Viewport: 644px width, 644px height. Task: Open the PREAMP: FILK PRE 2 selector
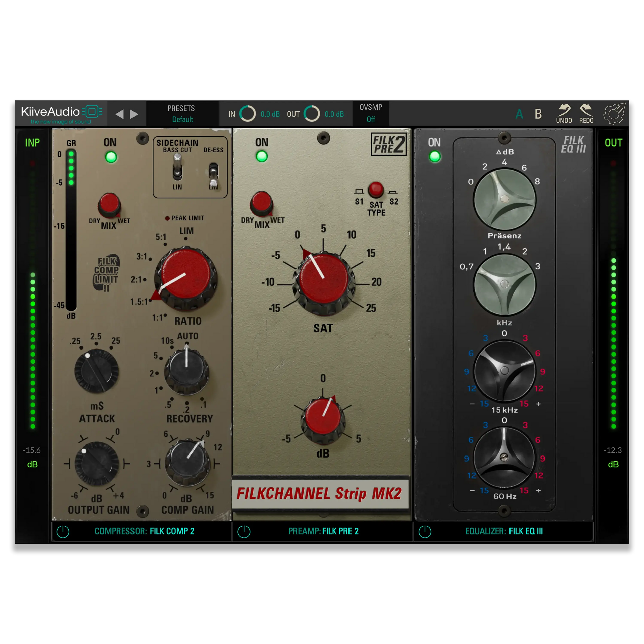pos(323,531)
